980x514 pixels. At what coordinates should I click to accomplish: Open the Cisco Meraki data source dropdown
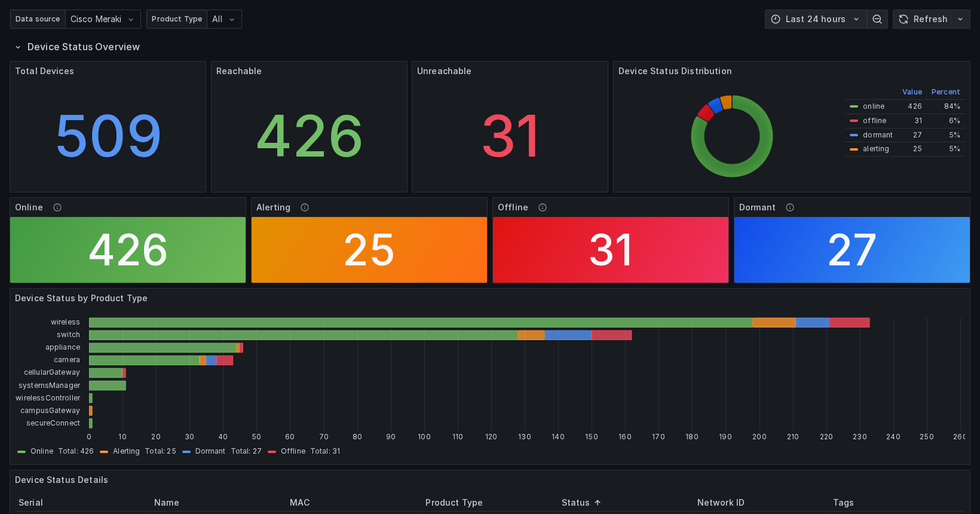pyautogui.click(x=103, y=19)
